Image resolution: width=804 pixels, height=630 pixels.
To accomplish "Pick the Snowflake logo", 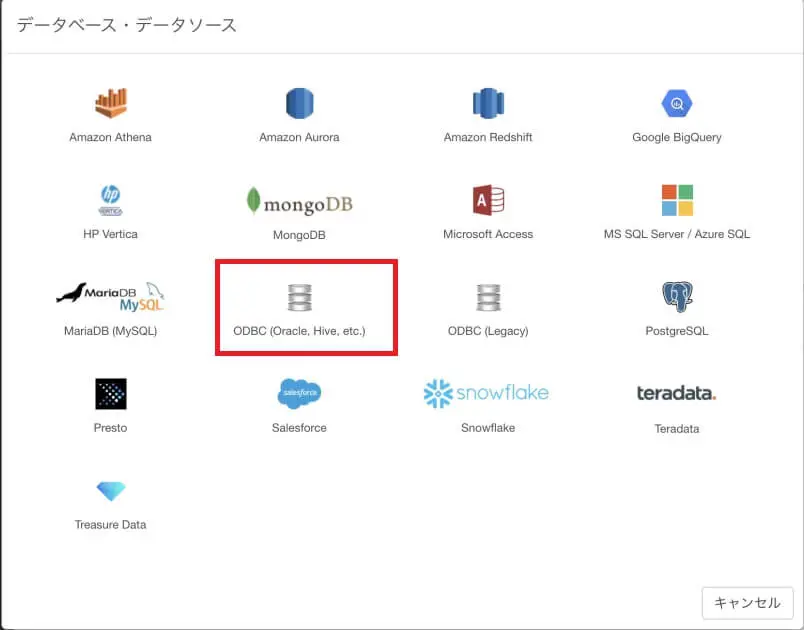I will (486, 394).
